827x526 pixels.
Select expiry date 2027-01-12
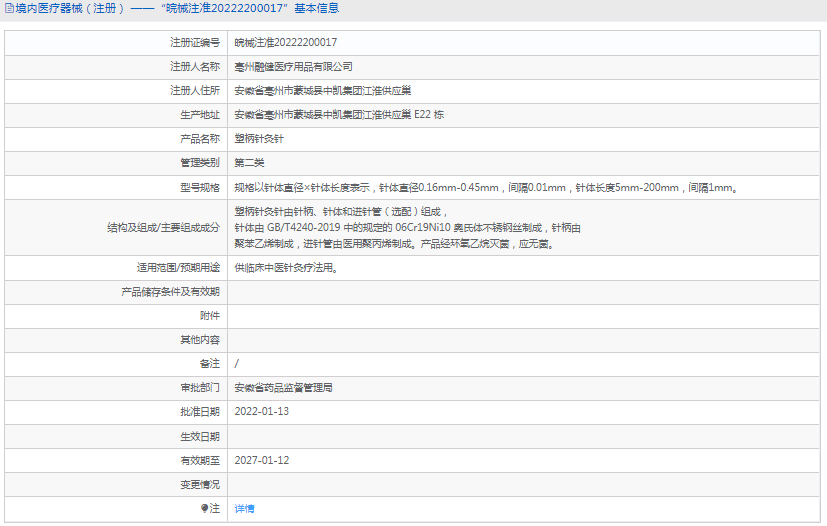click(x=262, y=460)
